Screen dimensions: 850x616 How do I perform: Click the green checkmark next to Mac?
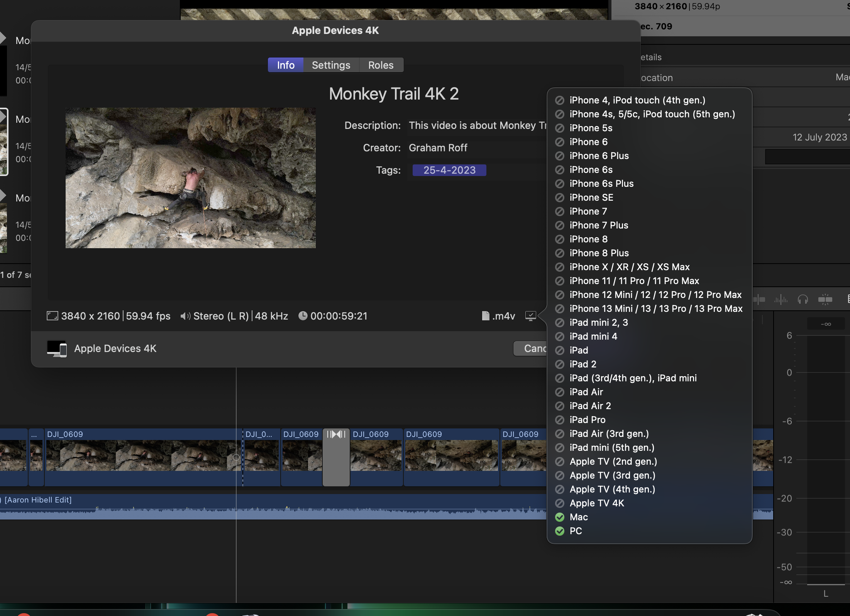560,517
